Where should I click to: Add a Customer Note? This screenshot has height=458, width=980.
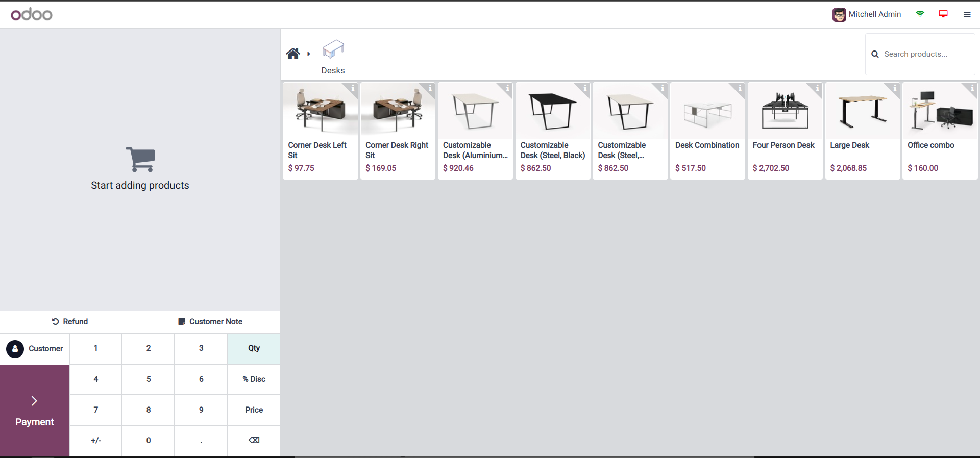210,322
